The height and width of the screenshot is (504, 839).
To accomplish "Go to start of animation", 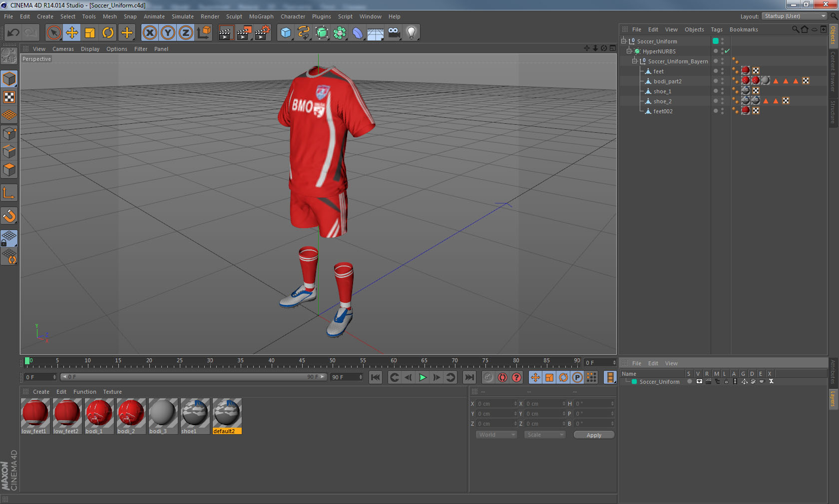I will pos(376,377).
